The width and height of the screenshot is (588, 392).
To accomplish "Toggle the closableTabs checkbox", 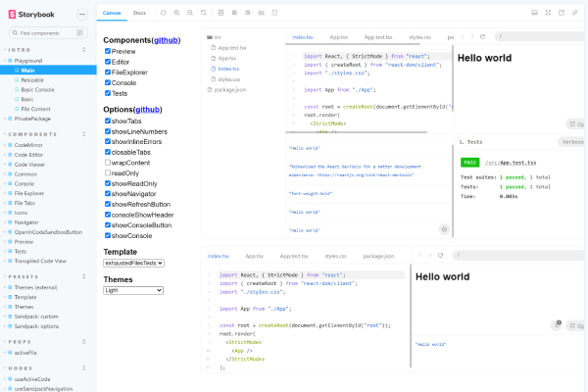I will (x=108, y=152).
